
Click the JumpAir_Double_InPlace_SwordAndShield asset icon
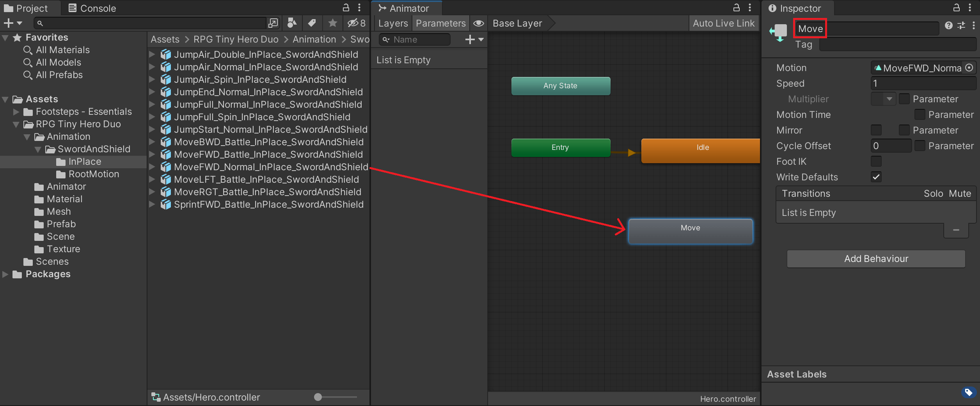[166, 55]
